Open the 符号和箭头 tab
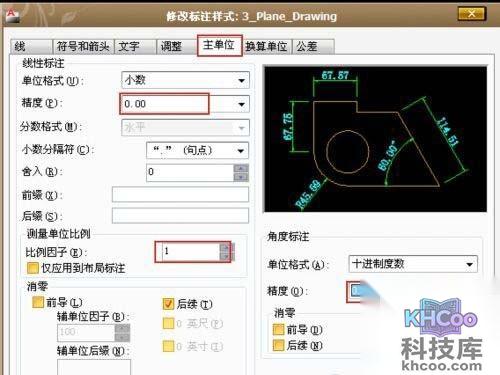Screen dimensions: 500x375 point(83,46)
